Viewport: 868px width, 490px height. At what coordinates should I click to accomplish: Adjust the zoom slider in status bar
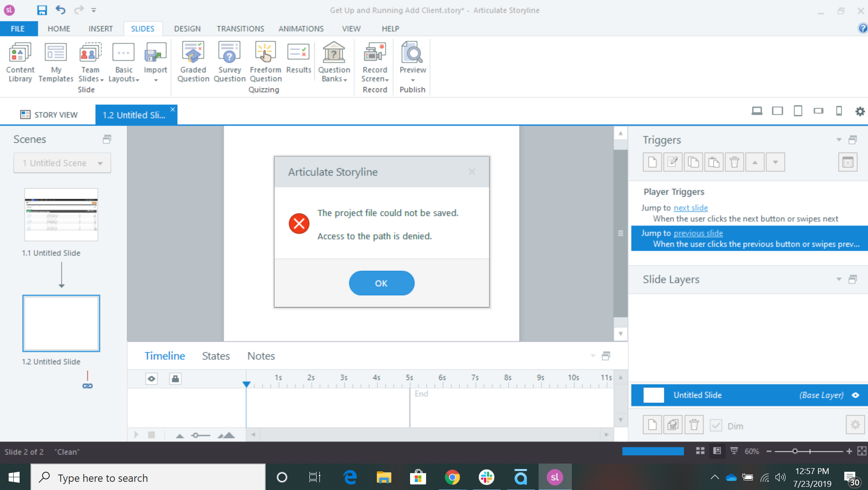pos(795,451)
